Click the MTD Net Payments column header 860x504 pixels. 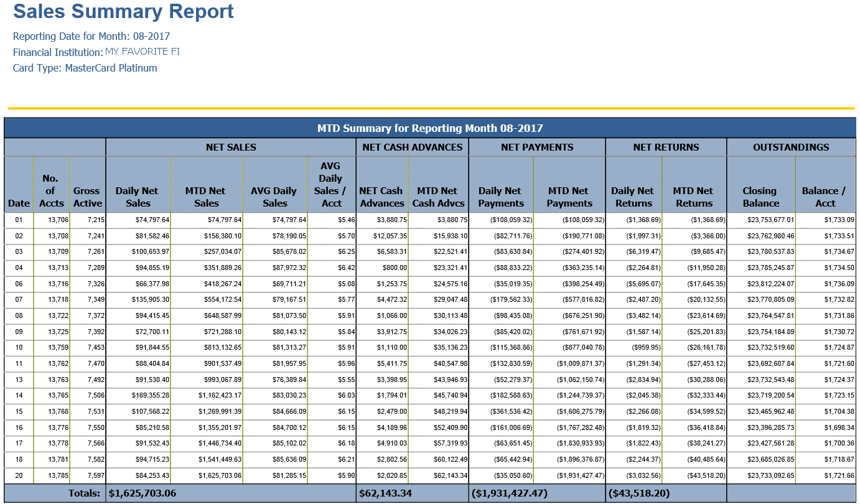coord(569,184)
